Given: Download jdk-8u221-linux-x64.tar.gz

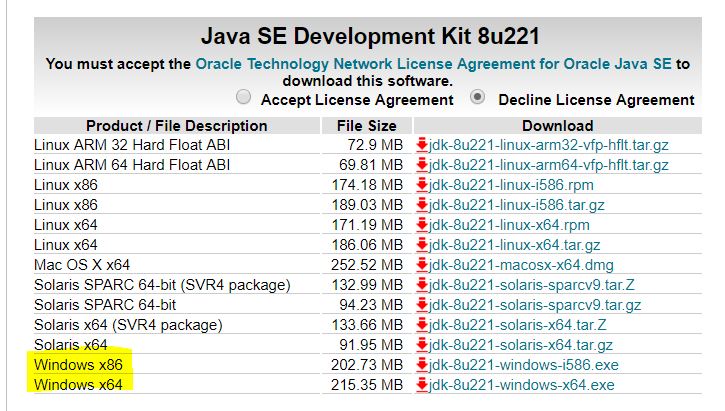Looking at the screenshot, I should (x=515, y=245).
